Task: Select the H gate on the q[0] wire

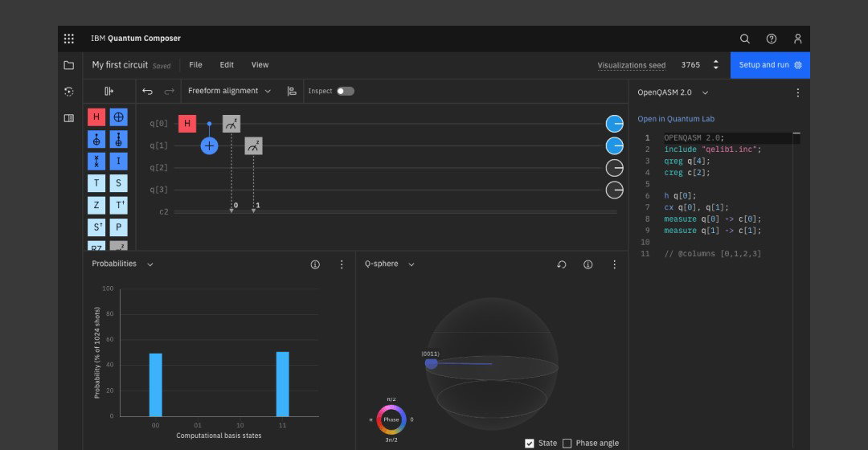Action: (x=187, y=124)
